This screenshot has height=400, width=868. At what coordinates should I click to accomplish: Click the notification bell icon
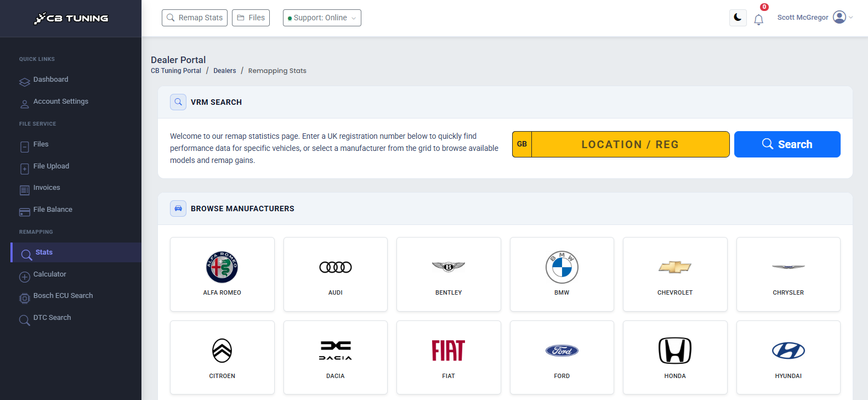[x=759, y=20]
